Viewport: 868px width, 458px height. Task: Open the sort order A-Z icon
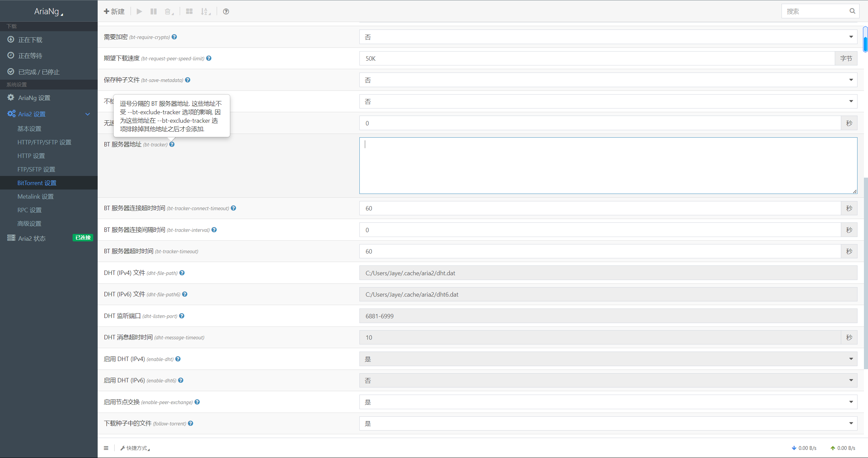pos(205,12)
